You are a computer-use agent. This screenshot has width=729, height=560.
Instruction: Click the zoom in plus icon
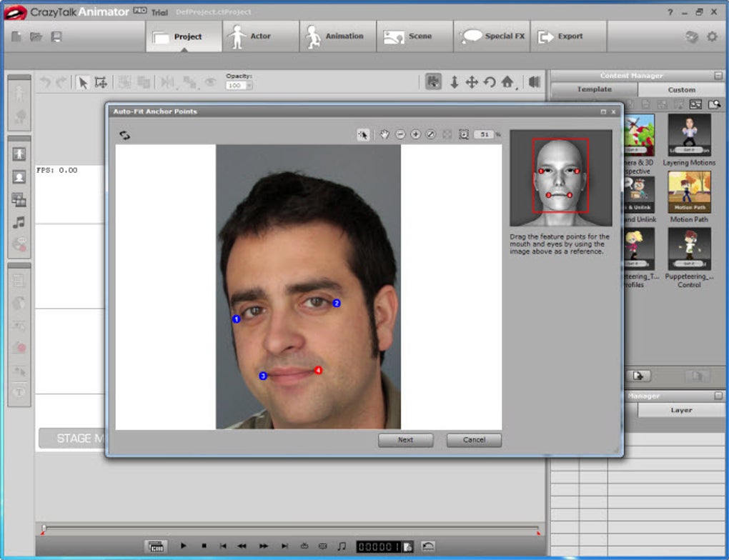pos(415,134)
